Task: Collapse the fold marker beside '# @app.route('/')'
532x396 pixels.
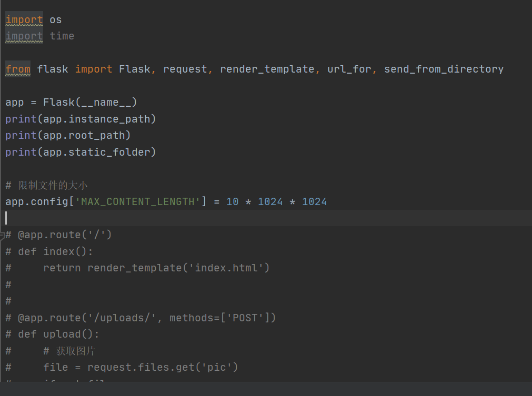Action: point(2,235)
